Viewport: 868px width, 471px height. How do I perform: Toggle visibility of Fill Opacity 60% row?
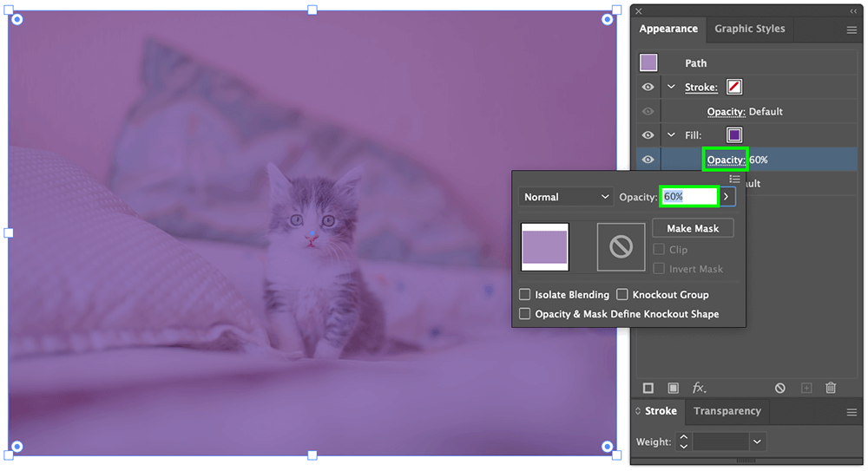click(x=648, y=160)
